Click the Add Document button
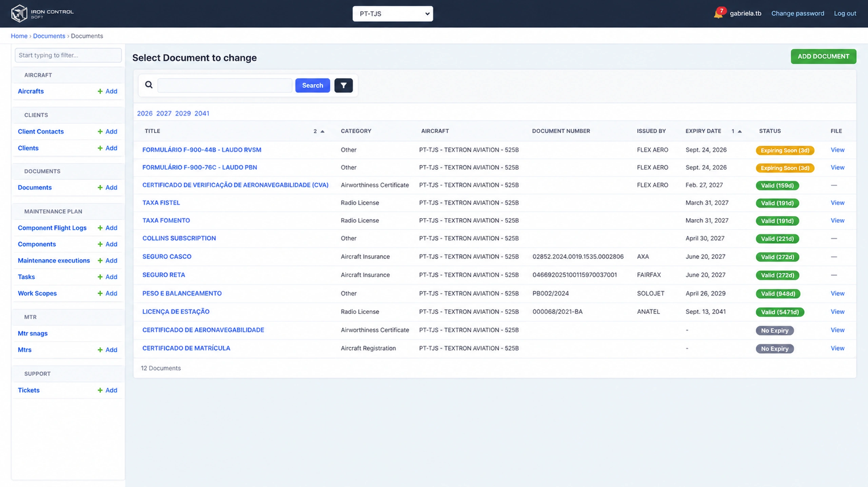The height and width of the screenshot is (487, 868). pos(823,56)
